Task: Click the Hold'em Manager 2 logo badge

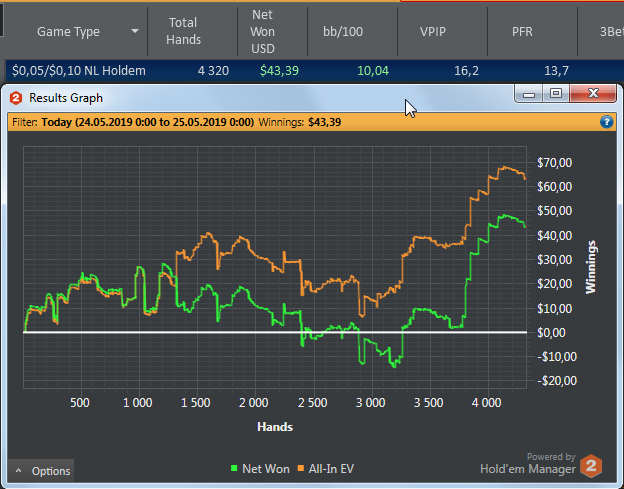Action: tap(591, 466)
